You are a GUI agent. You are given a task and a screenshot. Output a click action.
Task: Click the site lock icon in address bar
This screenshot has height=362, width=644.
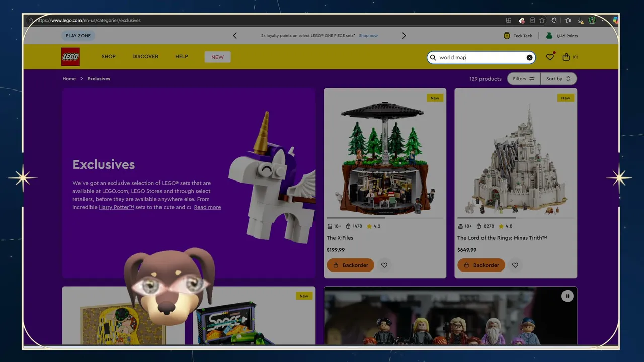31,21
